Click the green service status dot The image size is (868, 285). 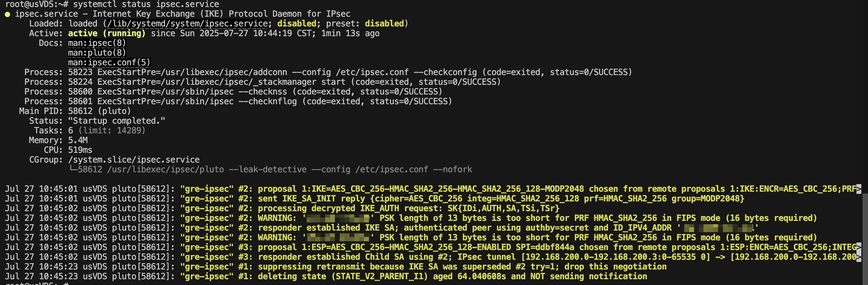coord(7,15)
